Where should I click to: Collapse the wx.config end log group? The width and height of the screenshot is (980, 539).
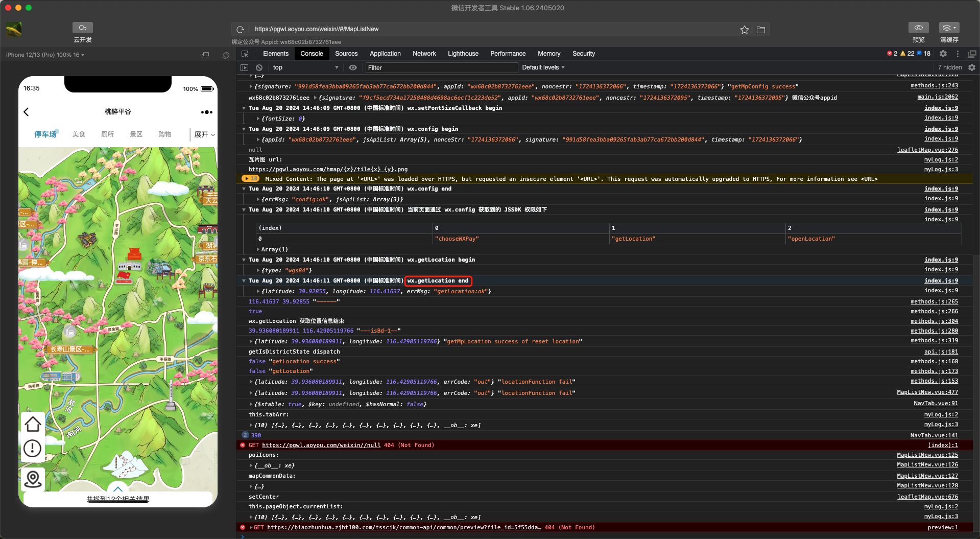[244, 189]
